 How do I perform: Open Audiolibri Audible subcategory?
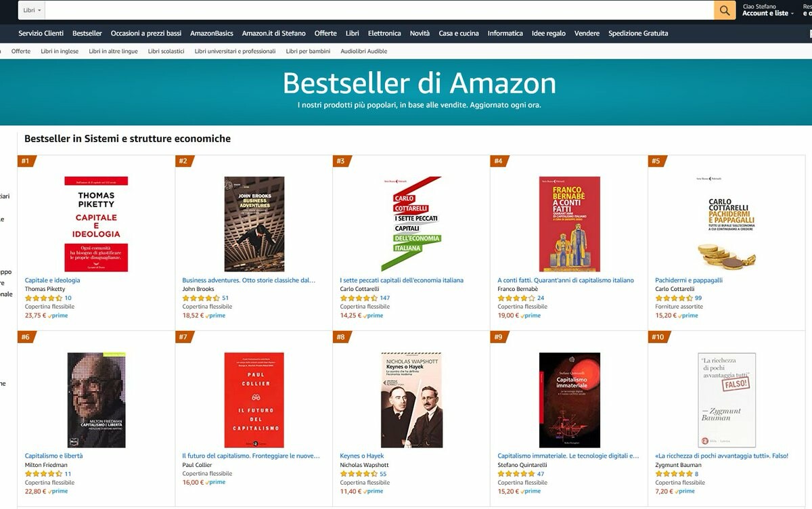click(364, 51)
